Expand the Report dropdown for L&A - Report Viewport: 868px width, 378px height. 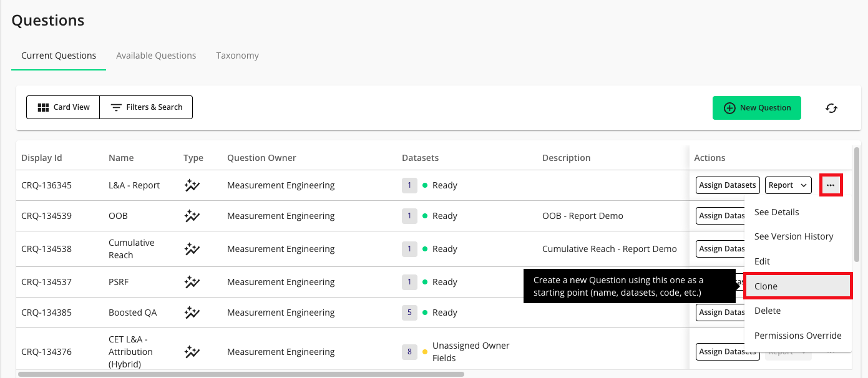[x=788, y=185]
